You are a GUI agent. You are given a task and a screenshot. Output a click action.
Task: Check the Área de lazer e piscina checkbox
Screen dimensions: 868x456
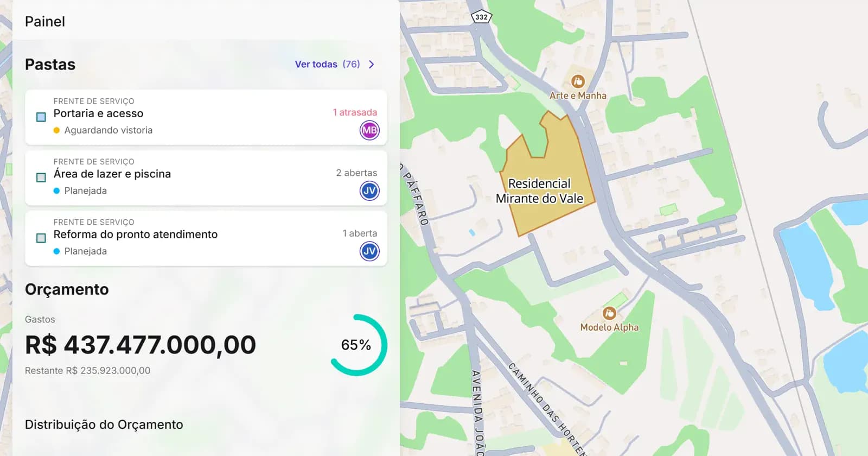[41, 178]
